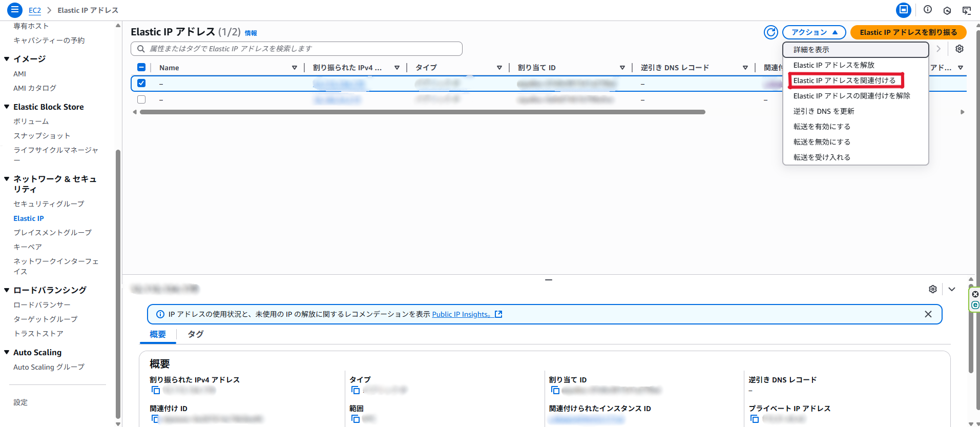Collapse detail panel with chevron

(952, 289)
